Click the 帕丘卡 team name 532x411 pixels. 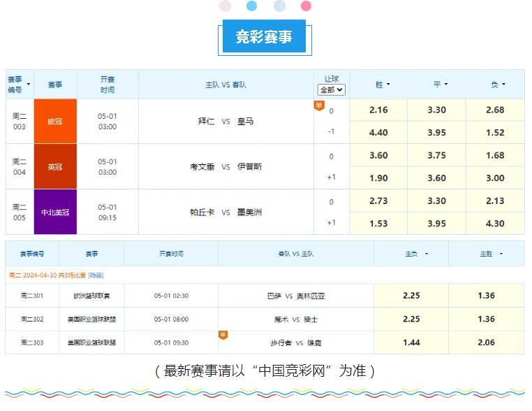[x=202, y=212]
